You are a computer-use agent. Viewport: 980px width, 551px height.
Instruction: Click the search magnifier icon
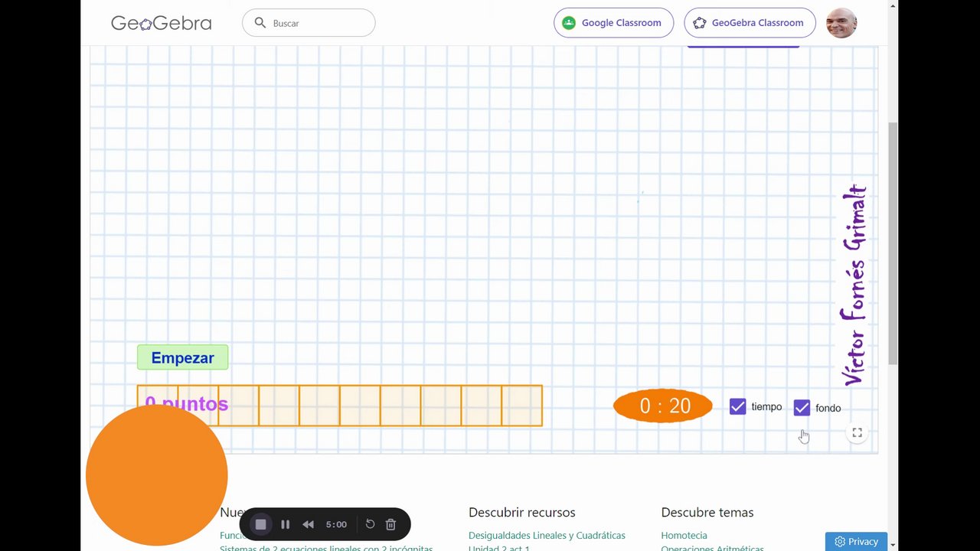coord(260,23)
